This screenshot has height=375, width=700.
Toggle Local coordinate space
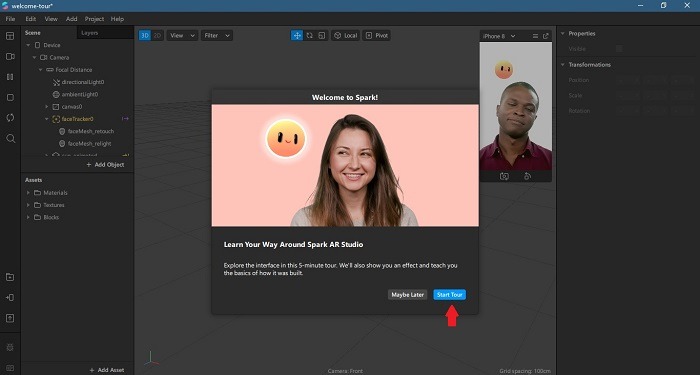click(x=346, y=35)
